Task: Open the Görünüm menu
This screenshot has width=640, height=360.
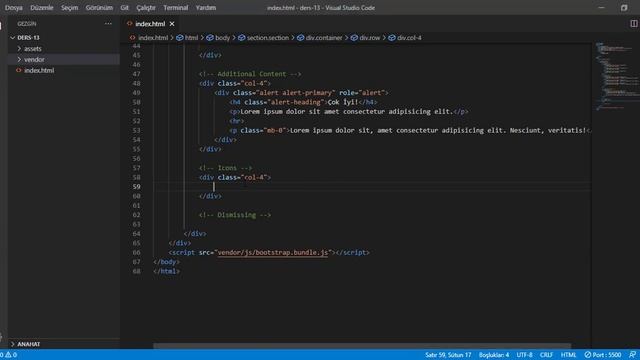Action: pyautogui.click(x=99, y=8)
